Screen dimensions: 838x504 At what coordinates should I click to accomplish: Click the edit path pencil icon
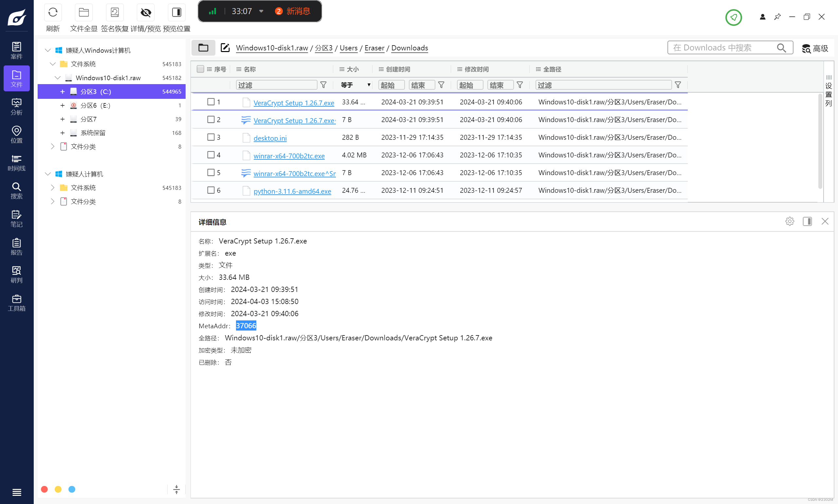coord(225,48)
